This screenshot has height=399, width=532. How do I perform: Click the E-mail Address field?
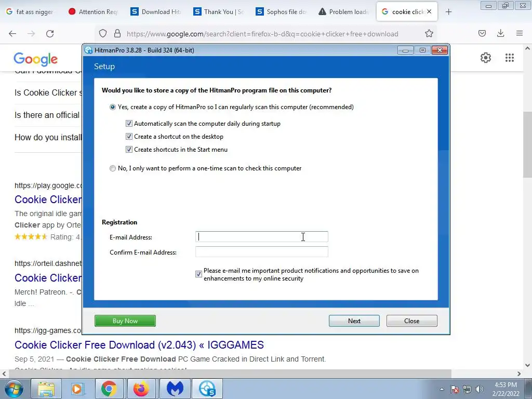coord(262,237)
